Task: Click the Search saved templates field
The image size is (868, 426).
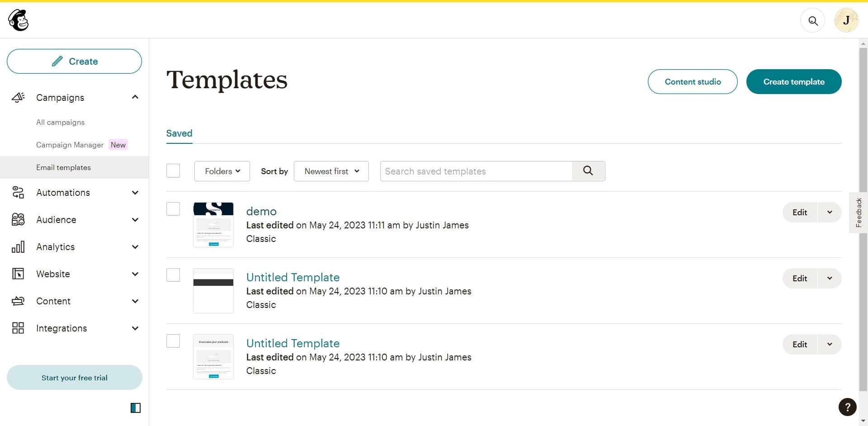Action: point(476,171)
